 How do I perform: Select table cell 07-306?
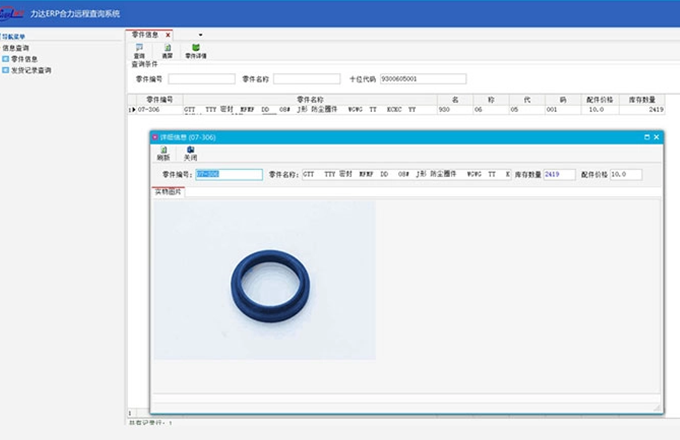[160, 110]
